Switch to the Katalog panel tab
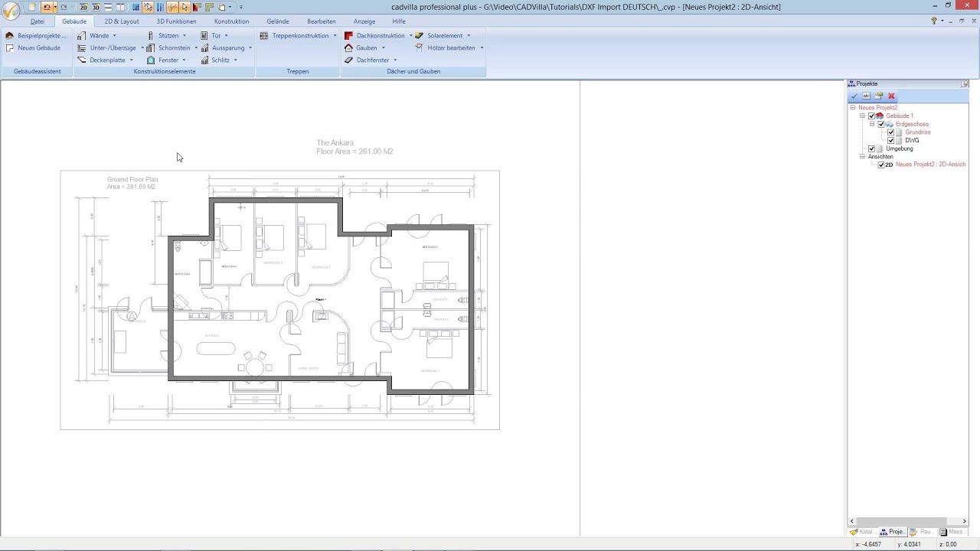This screenshot has width=980, height=551. click(x=862, y=531)
